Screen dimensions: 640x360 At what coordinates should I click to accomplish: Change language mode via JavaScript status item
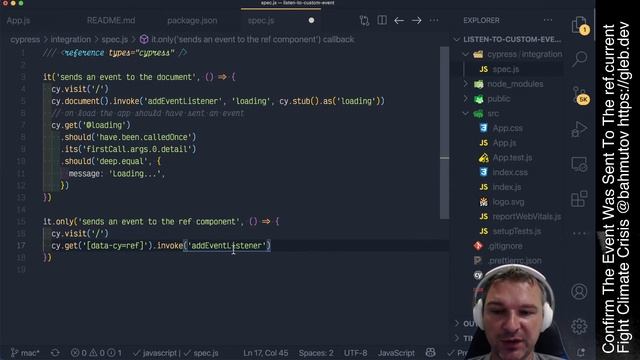pos(396,353)
